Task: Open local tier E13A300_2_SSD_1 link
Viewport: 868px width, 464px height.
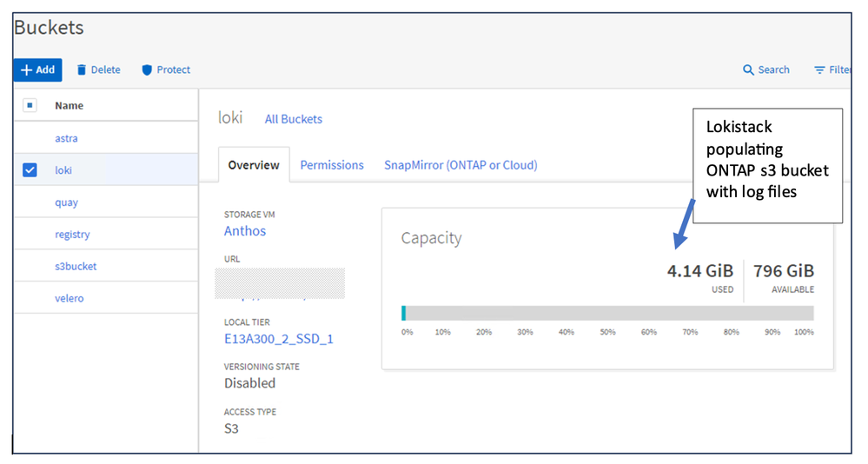Action: [279, 339]
